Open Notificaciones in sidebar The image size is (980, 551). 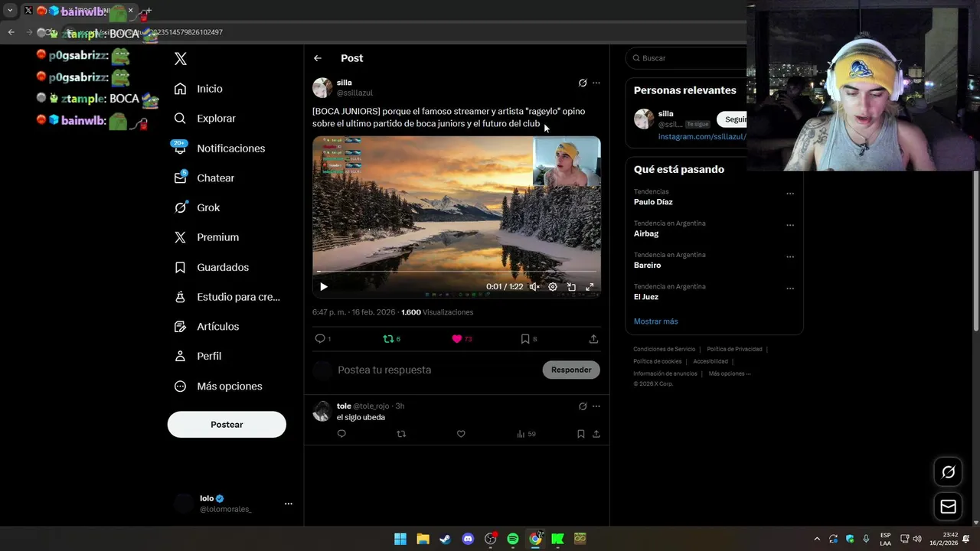tap(219, 148)
